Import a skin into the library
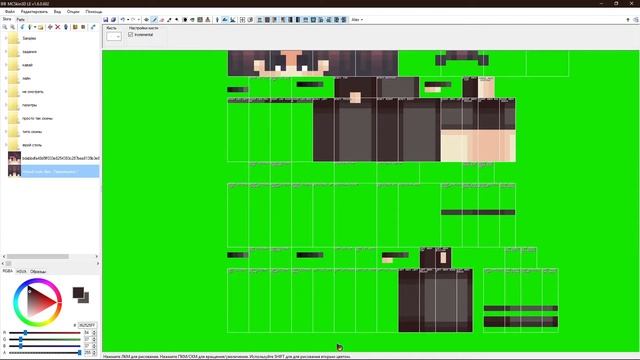 pos(22,27)
